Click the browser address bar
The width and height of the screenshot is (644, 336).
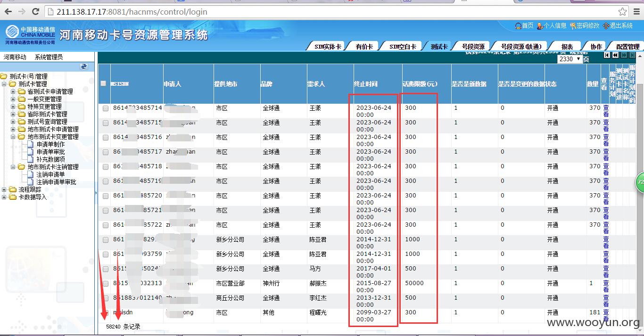330,12
